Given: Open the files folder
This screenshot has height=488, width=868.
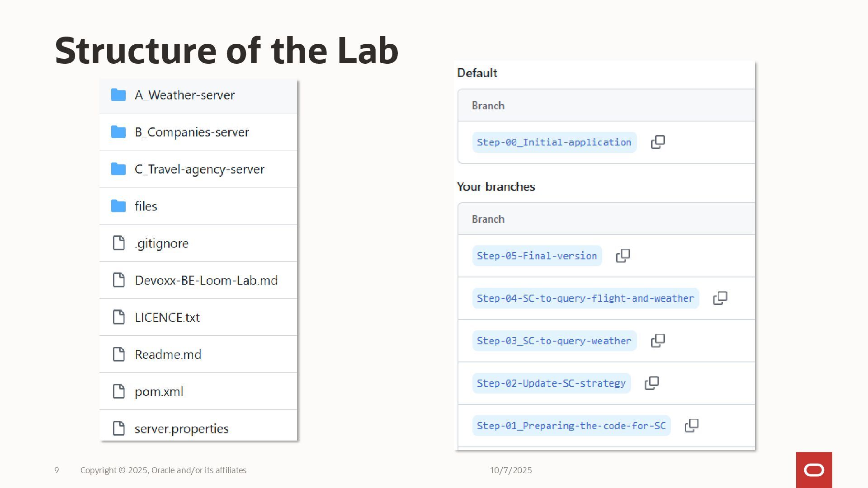Looking at the screenshot, I should [146, 206].
